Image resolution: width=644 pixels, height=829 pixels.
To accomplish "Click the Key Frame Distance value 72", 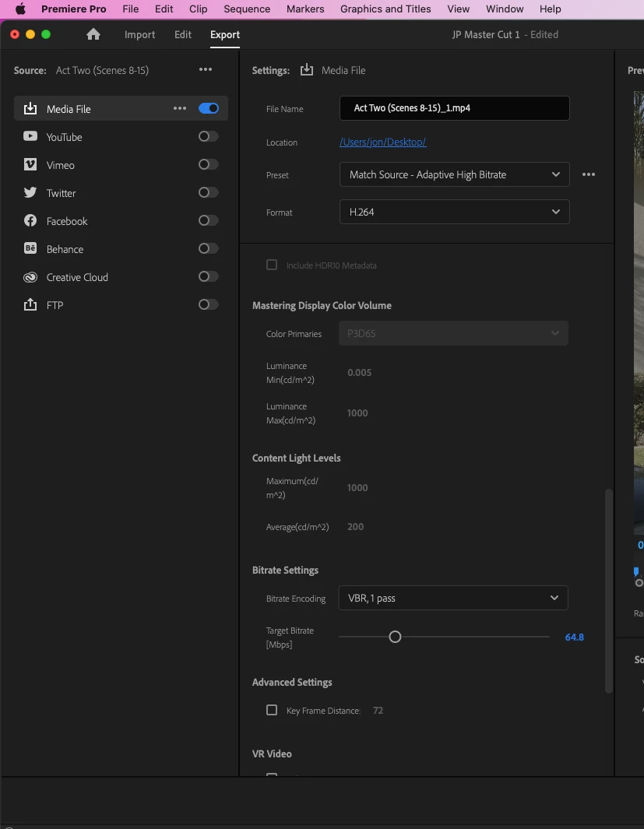I will pyautogui.click(x=378, y=710).
